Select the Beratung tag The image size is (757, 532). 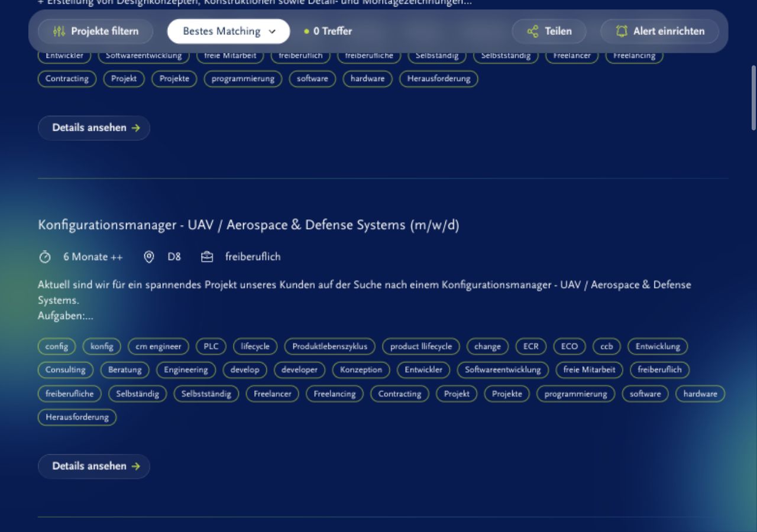click(125, 370)
